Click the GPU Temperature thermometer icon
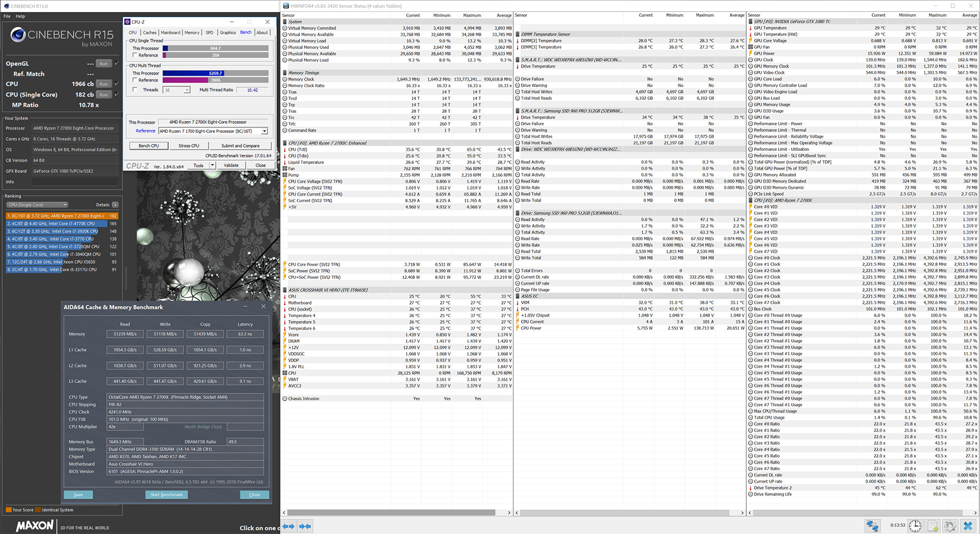Viewport: 980px width, 534px height. (x=751, y=28)
